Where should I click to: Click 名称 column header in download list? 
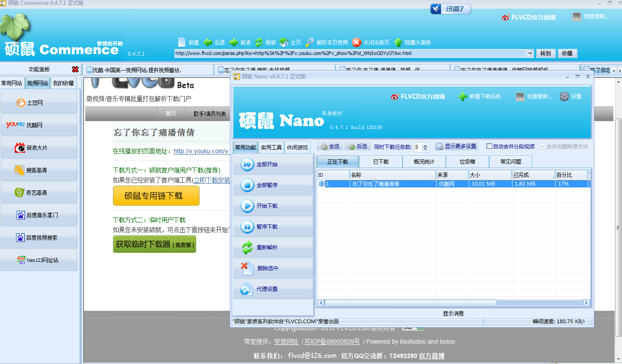pos(393,175)
